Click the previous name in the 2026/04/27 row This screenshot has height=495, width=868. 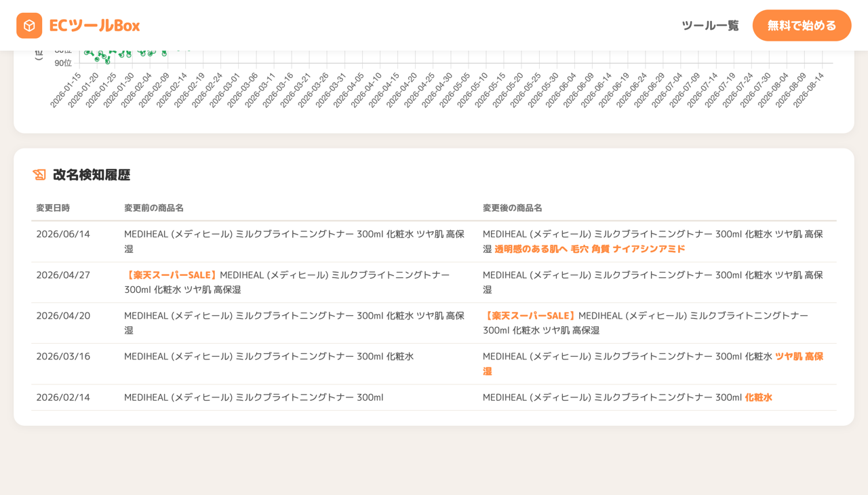click(x=287, y=282)
